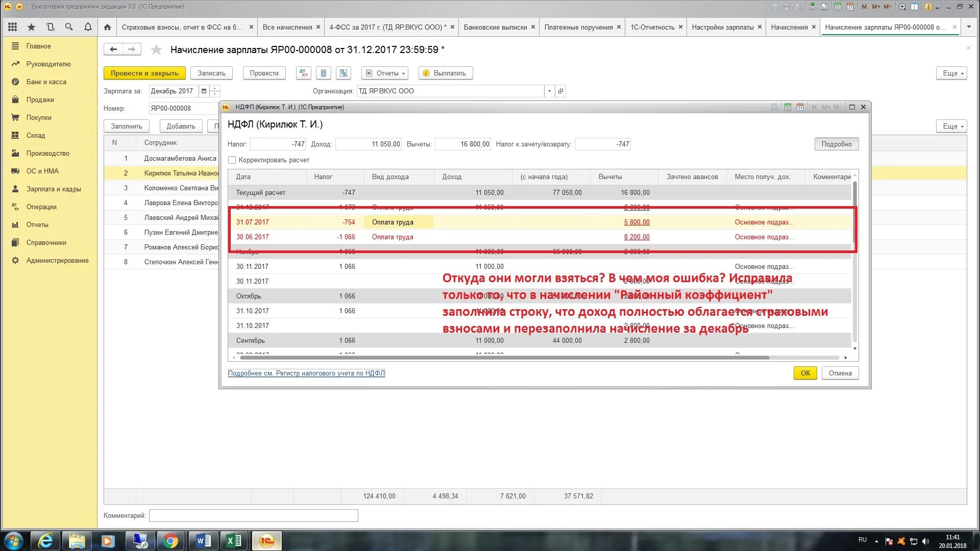980x551 pixels.
Task: Click the Заполнить button
Action: click(x=127, y=126)
